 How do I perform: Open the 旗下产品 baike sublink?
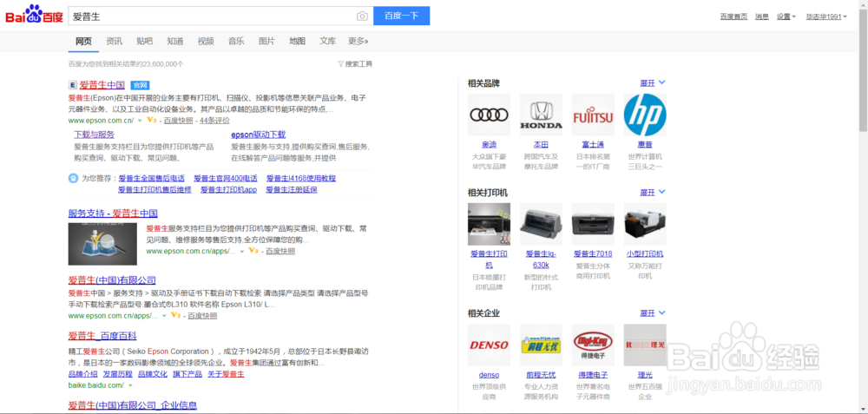point(187,374)
